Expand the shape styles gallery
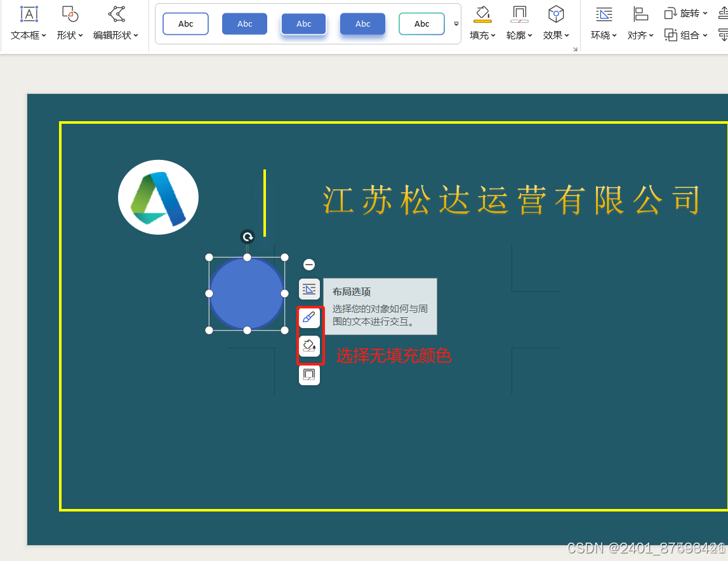 456,23
